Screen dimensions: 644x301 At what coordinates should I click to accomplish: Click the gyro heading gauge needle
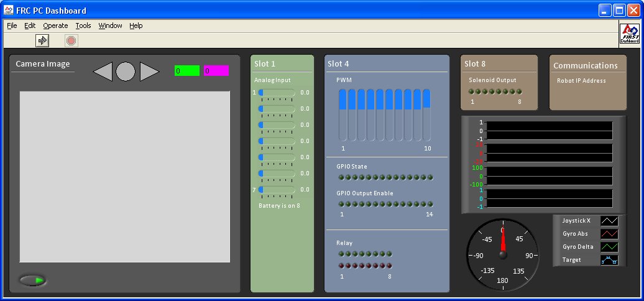coord(503,241)
